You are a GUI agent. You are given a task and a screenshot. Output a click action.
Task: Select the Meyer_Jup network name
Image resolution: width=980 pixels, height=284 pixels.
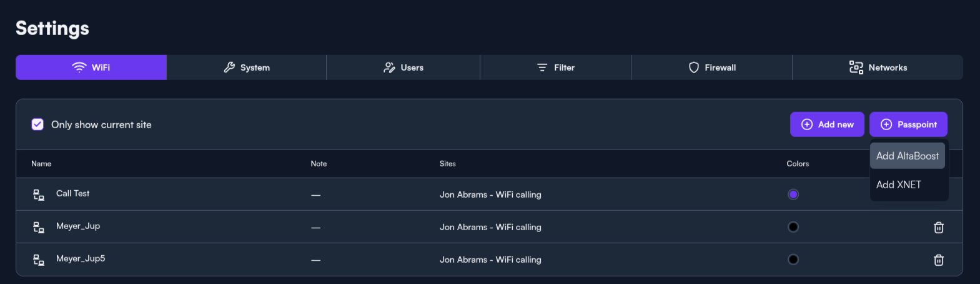tap(78, 226)
